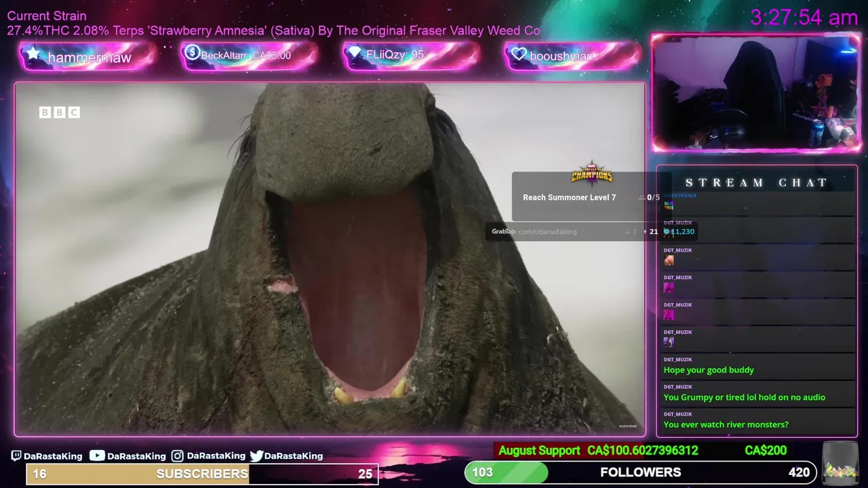Click the people icon next to 0/5
868x488 pixels.
642,197
